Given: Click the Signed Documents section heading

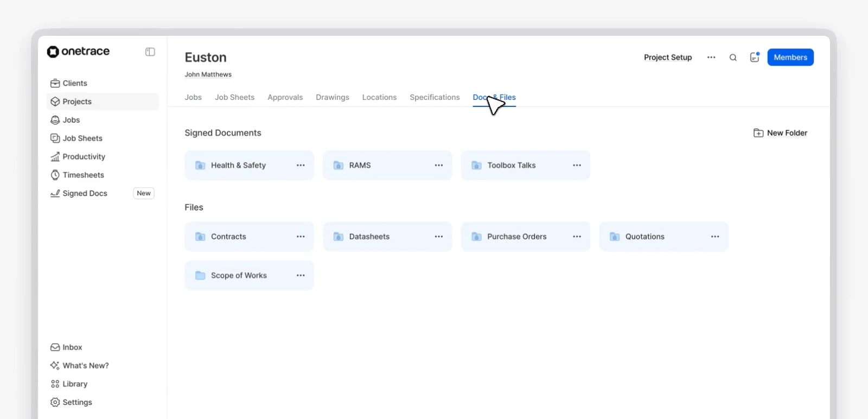Looking at the screenshot, I should 223,133.
